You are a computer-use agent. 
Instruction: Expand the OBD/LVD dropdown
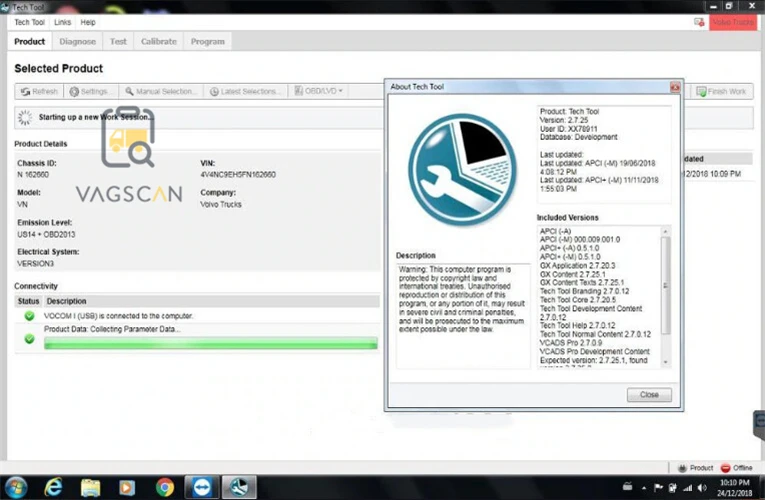point(319,91)
